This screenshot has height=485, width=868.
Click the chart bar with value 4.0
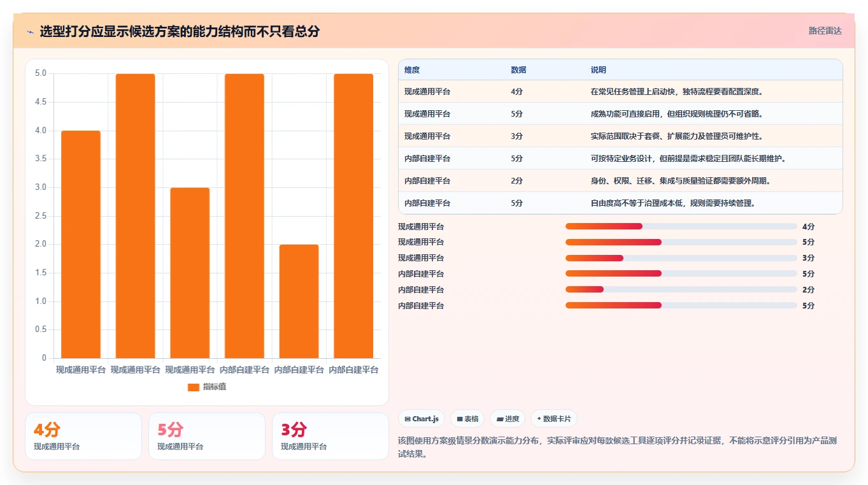coord(81,244)
